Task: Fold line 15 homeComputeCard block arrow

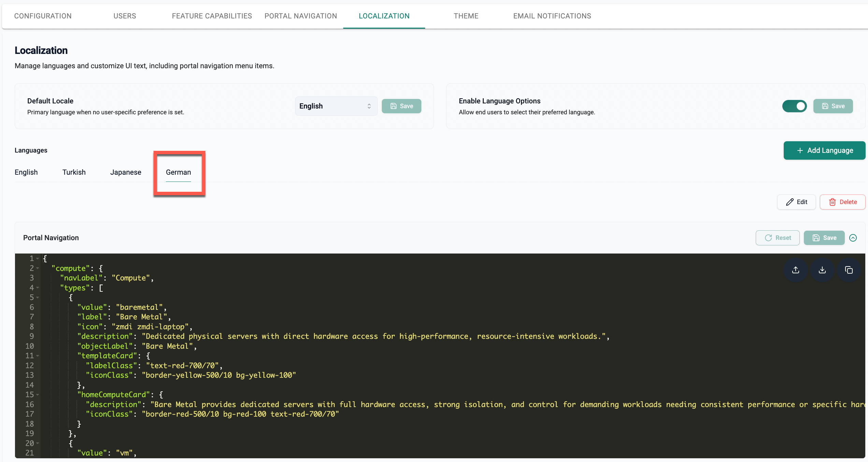Action: coord(38,395)
